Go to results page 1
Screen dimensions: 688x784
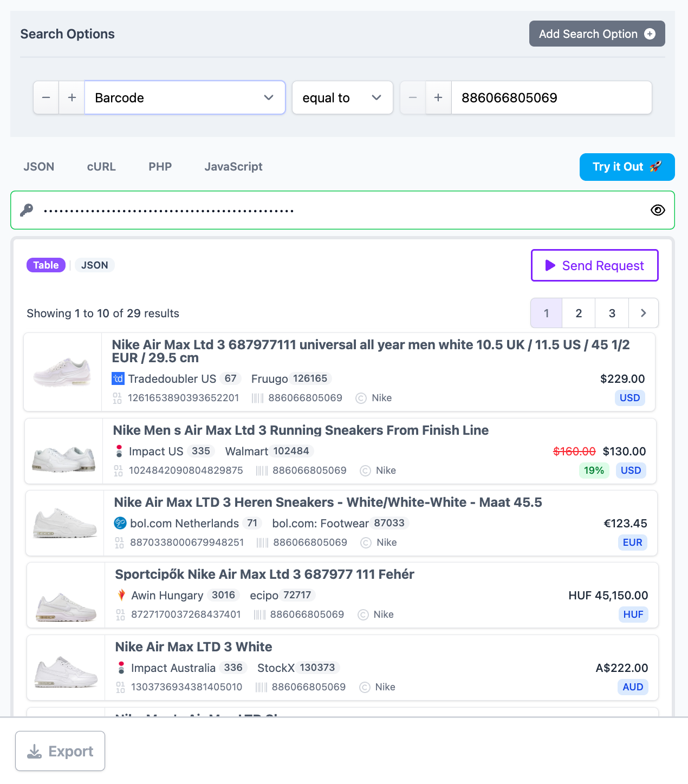click(546, 313)
